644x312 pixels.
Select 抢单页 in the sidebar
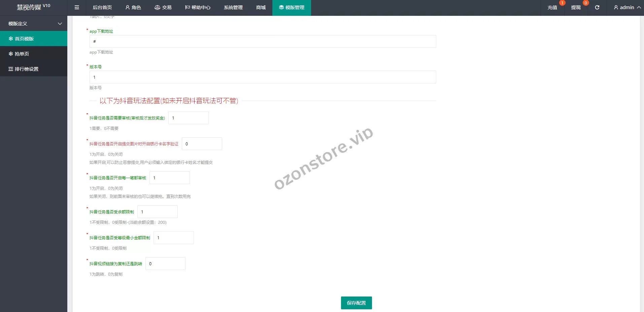point(21,54)
